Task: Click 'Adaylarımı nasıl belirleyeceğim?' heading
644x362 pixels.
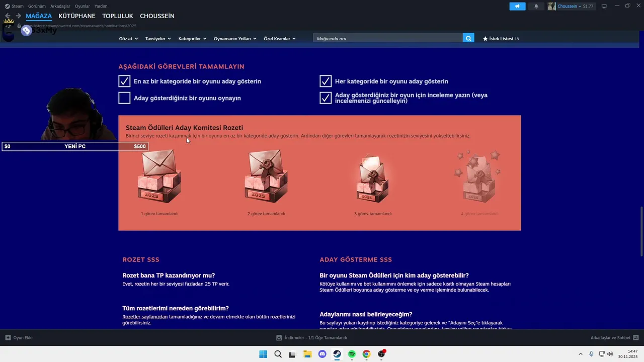Action: 366,314
